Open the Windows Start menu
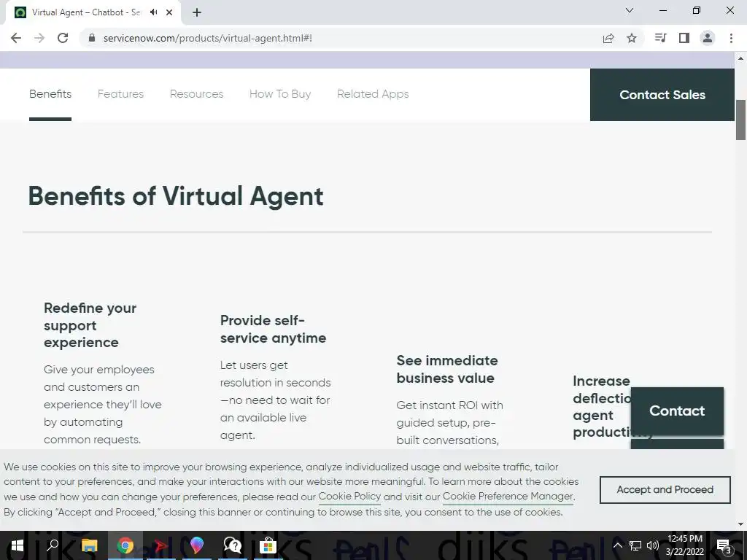The image size is (747, 560). [x=18, y=545]
